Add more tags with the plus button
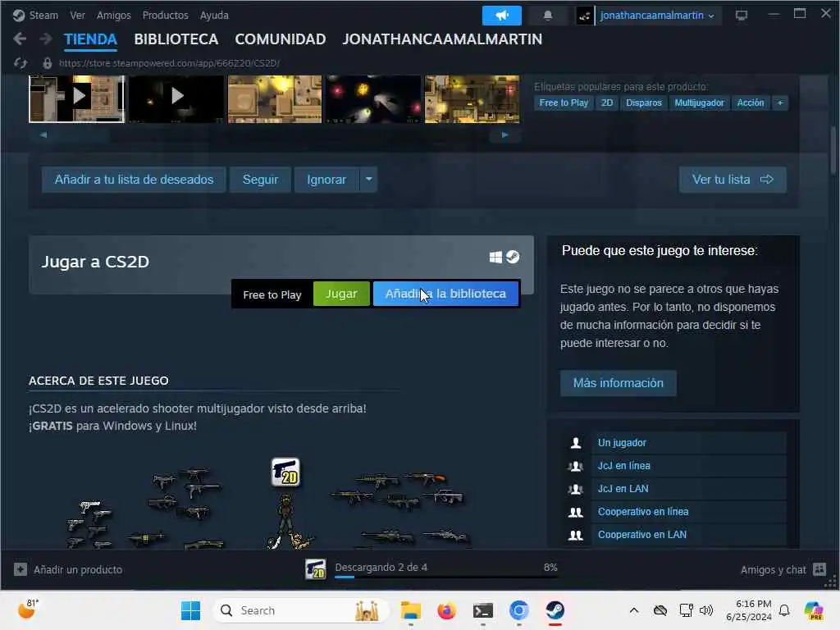This screenshot has width=840, height=630. pyautogui.click(x=780, y=103)
